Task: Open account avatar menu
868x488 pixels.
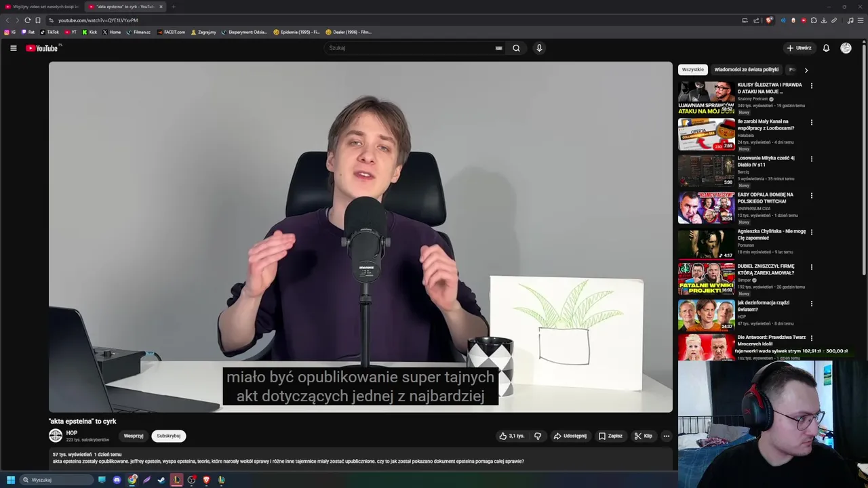Action: (x=846, y=48)
